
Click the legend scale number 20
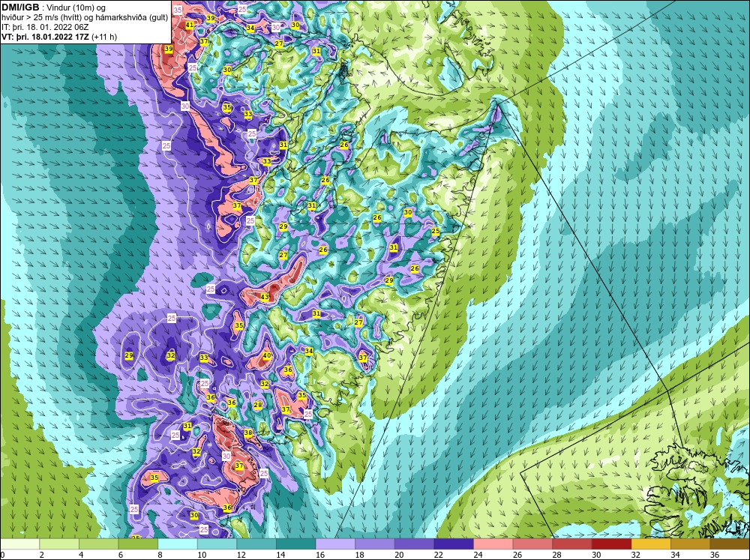(399, 555)
